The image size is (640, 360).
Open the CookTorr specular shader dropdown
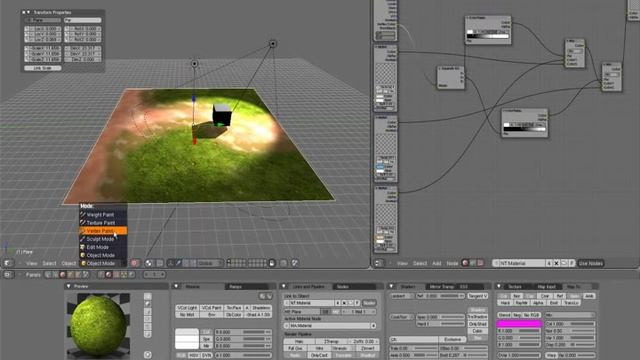coord(401,317)
